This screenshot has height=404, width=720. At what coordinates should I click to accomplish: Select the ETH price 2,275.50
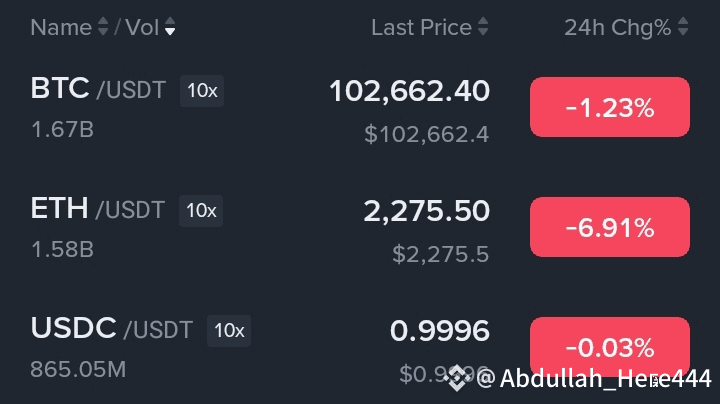tap(426, 211)
